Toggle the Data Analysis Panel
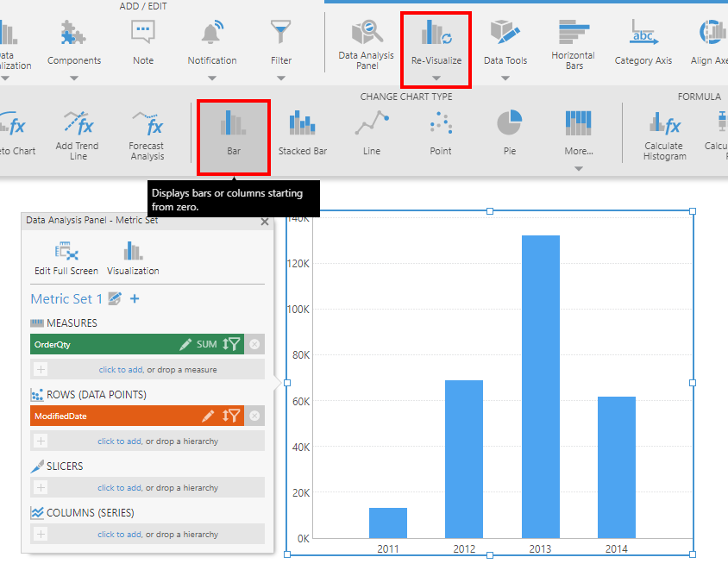The width and height of the screenshot is (728, 576). (x=365, y=41)
